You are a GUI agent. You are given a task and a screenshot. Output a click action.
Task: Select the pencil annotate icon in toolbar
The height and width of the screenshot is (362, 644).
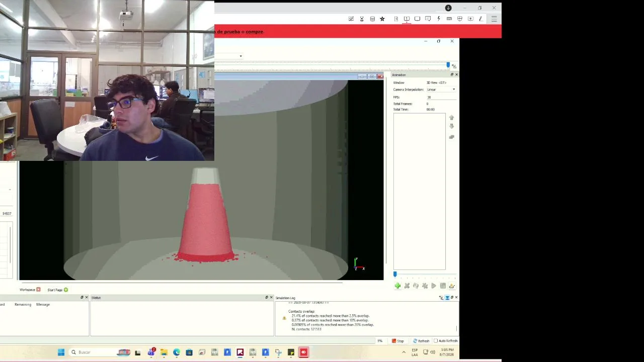click(481, 19)
